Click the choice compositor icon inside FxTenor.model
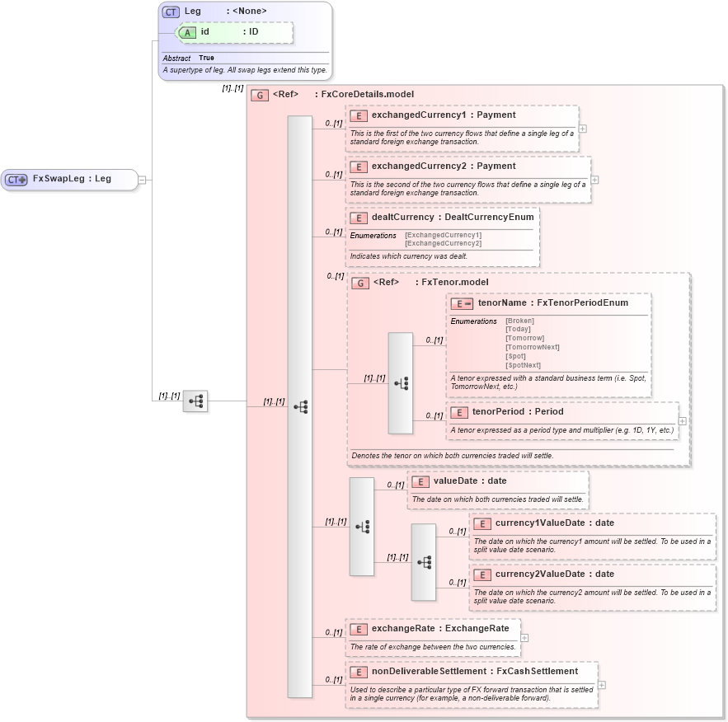 pos(401,383)
